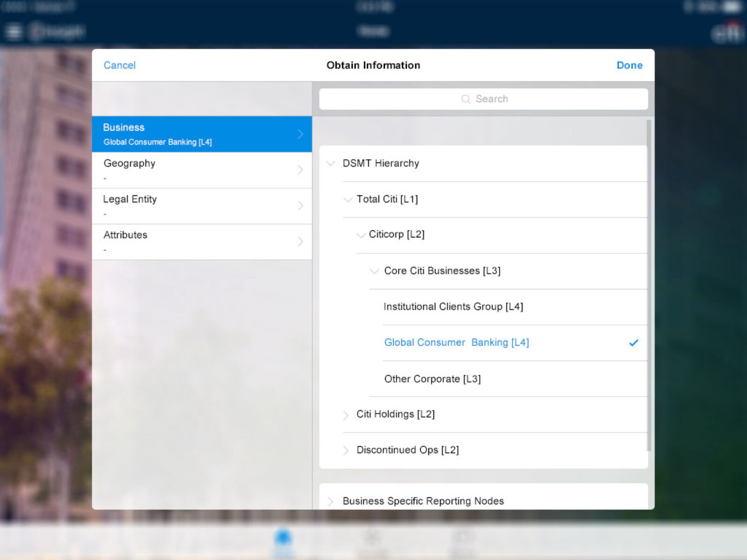This screenshot has height=560, width=747.
Task: Click chevron on Geography row
Action: (300, 170)
